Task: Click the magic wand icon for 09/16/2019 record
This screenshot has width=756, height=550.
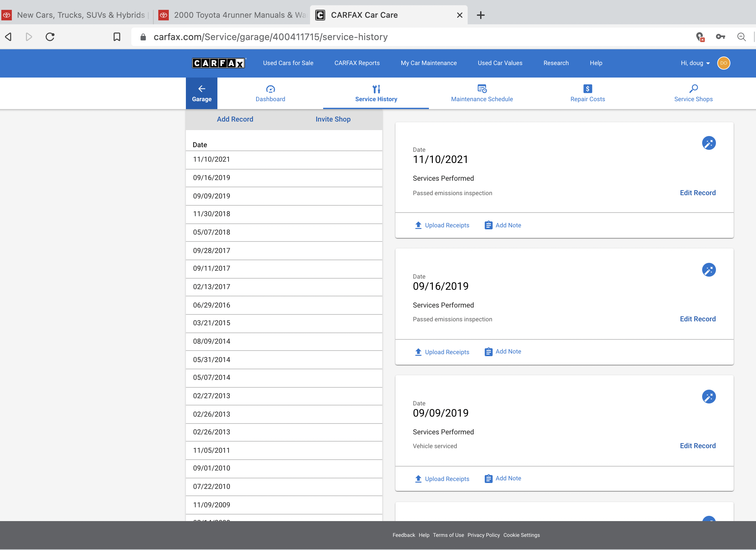Action: click(x=709, y=270)
